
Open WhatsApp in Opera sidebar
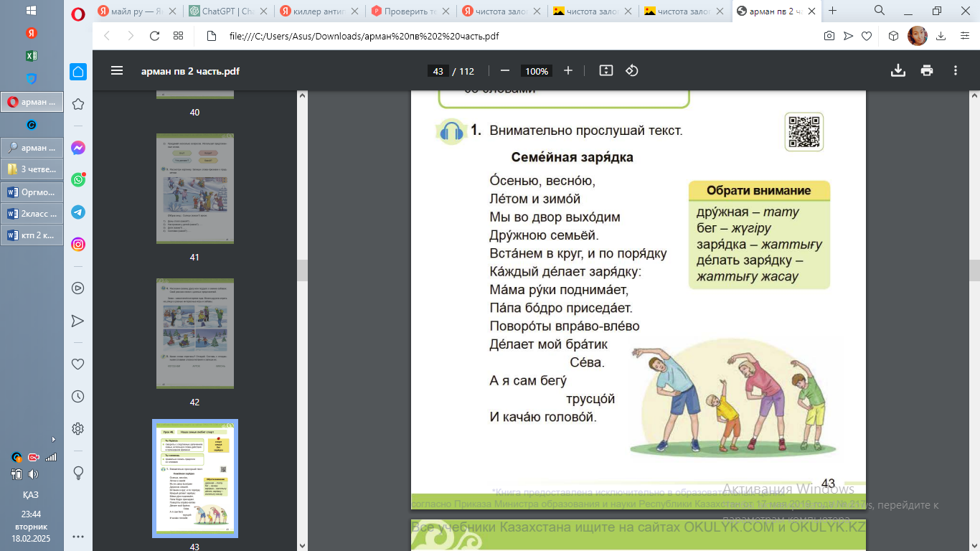point(78,180)
